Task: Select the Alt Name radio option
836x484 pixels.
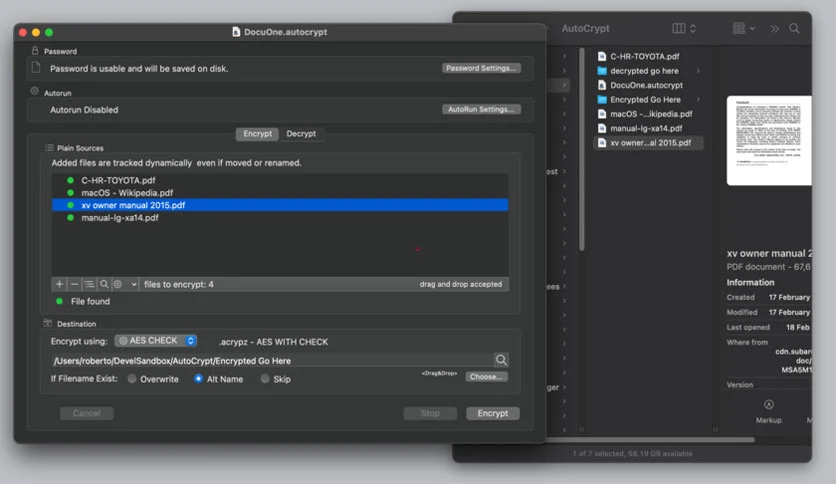Action: click(x=198, y=379)
